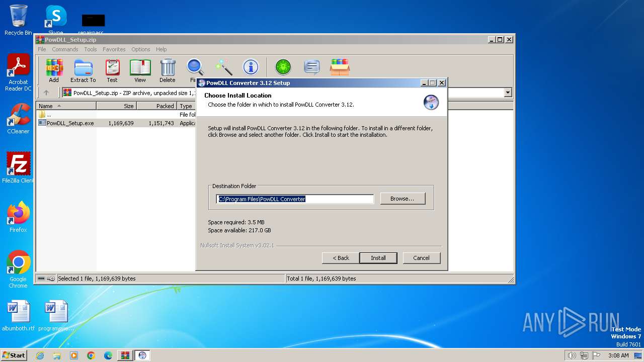Viewport: 644px width, 362px height.
Task: Click the SFX archive toolbar icon
Action: coord(340,67)
